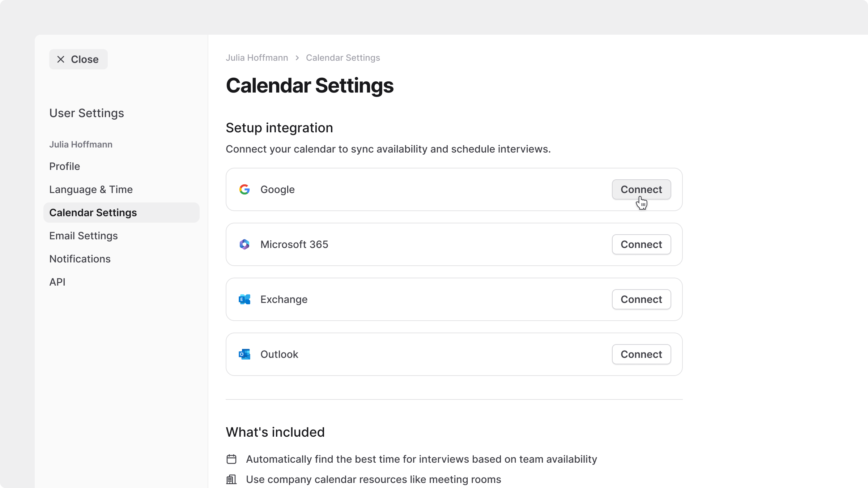Image resolution: width=868 pixels, height=488 pixels.
Task: Click the Julia Hoffmann breadcrumb link
Action: coord(257,58)
